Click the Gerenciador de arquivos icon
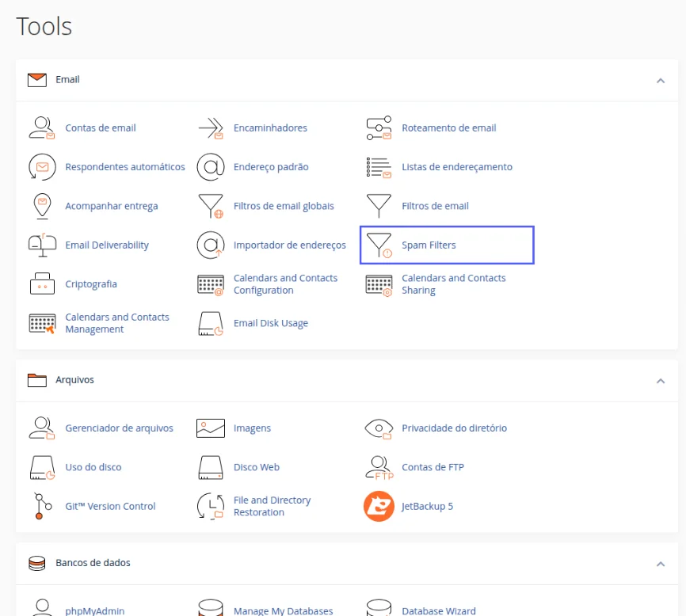The width and height of the screenshot is (686, 616). pyautogui.click(x=42, y=428)
